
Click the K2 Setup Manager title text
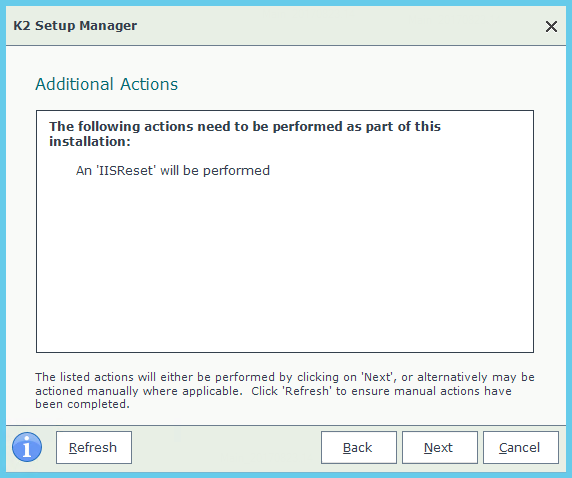click(75, 26)
